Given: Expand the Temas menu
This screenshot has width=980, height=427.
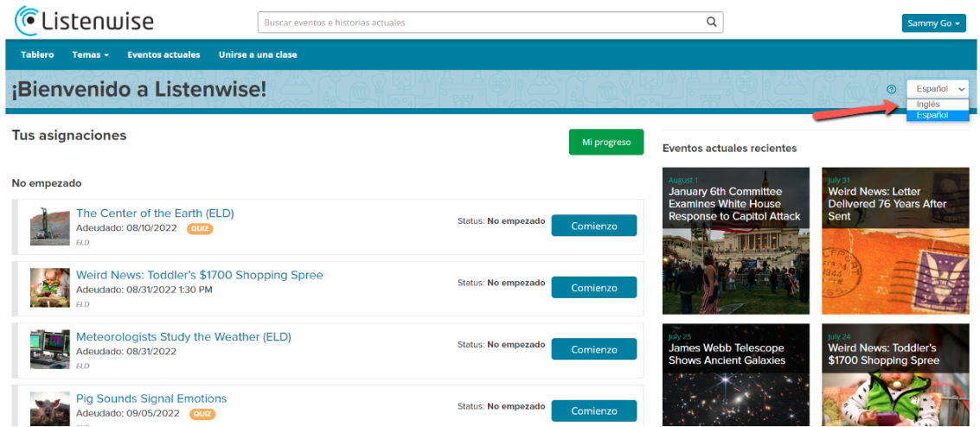Looking at the screenshot, I should 91,55.
